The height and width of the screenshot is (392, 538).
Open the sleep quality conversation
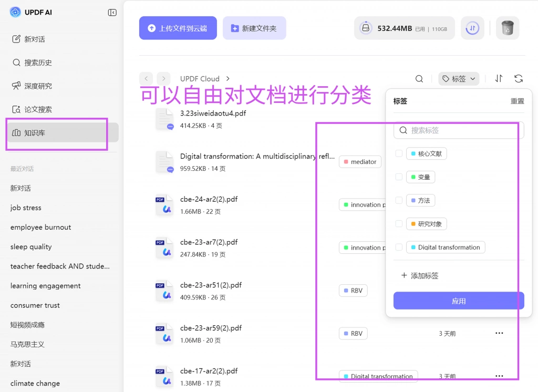[x=31, y=247]
